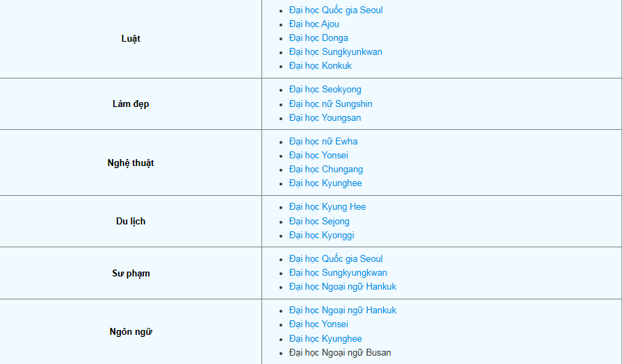Open Đại học Ajou link
Image resolution: width=623 pixels, height=364 pixels.
pyautogui.click(x=314, y=24)
